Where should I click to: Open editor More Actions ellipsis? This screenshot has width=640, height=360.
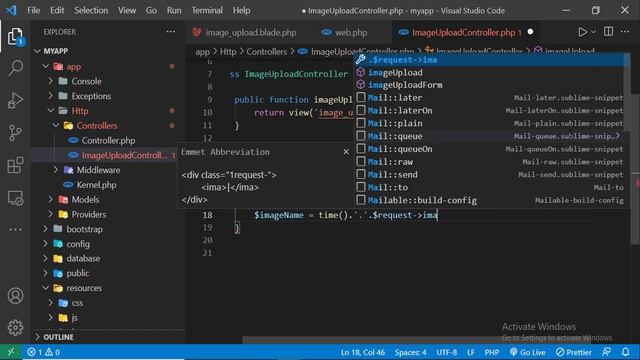tap(625, 32)
